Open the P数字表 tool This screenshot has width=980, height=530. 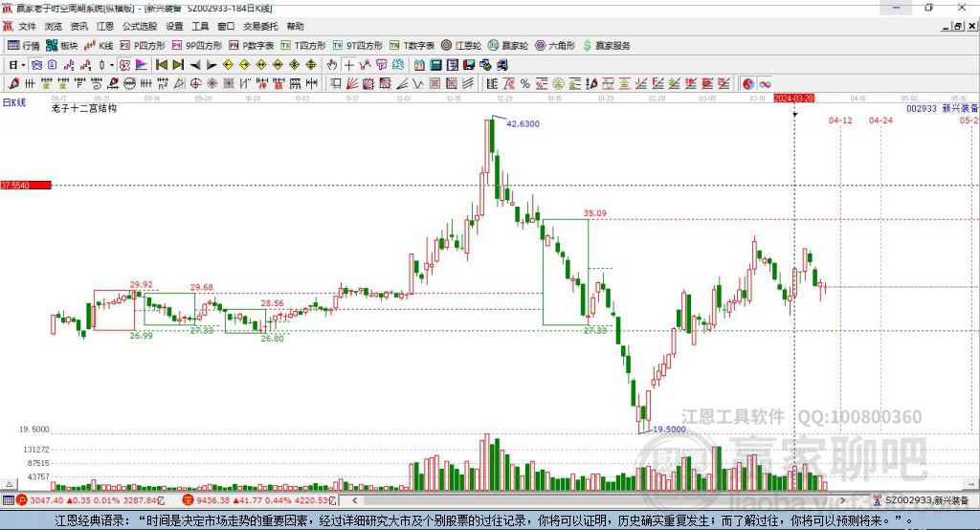[x=252, y=46]
